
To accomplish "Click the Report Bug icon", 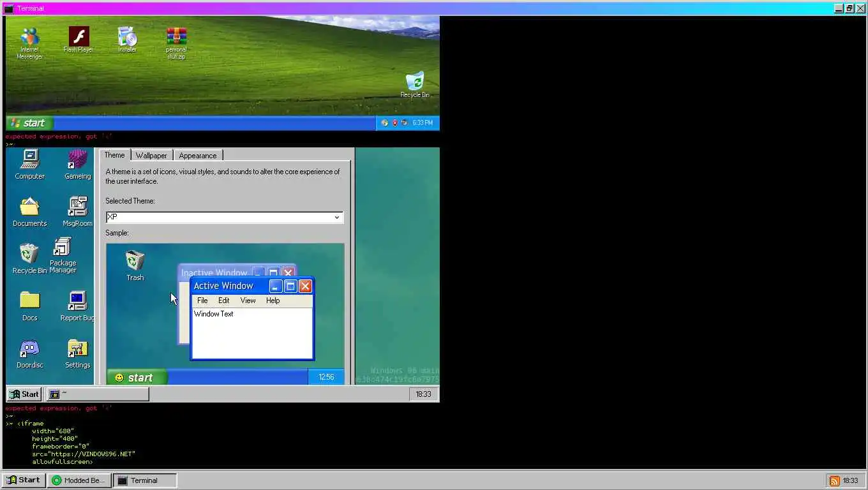I will tap(78, 306).
